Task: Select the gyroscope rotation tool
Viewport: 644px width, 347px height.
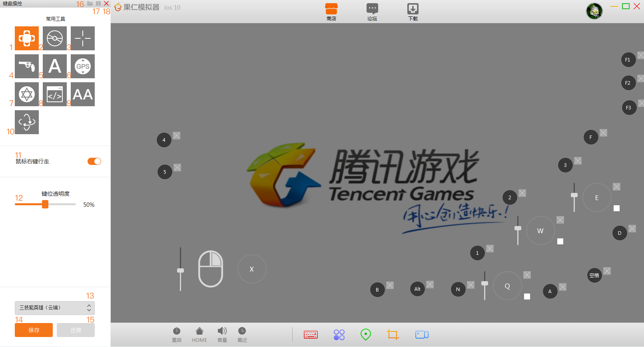Action: coord(27,122)
